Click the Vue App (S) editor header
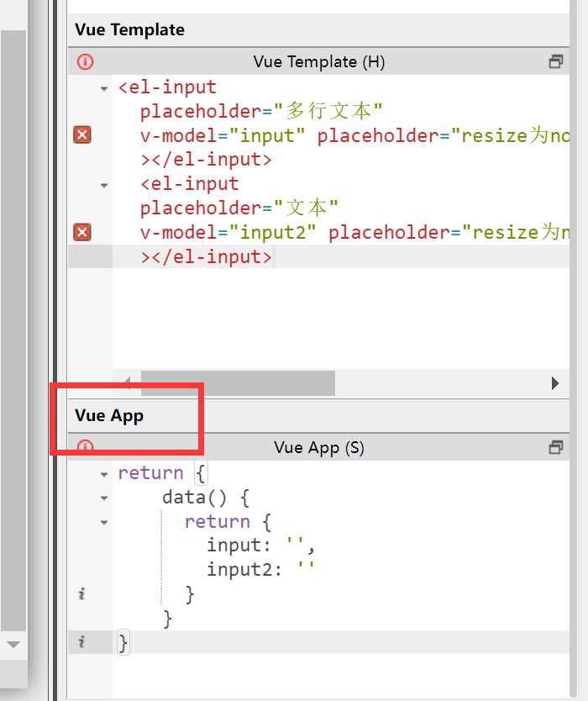 pyautogui.click(x=319, y=447)
